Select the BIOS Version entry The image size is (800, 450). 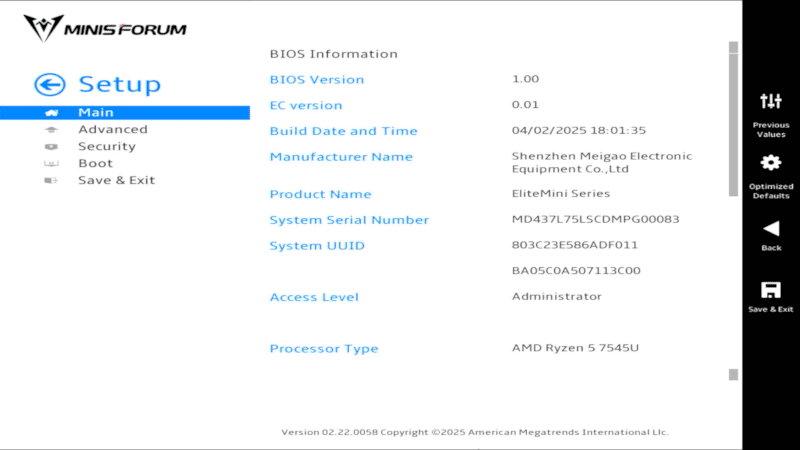[x=317, y=80]
